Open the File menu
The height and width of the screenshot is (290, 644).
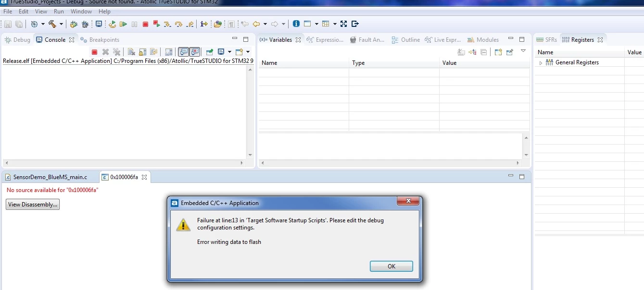click(8, 12)
